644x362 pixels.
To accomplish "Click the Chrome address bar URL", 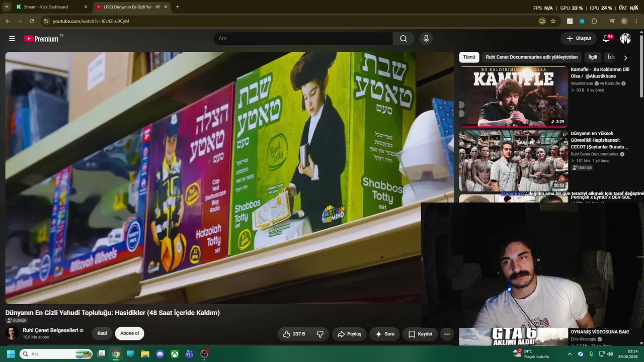I will click(x=91, y=21).
